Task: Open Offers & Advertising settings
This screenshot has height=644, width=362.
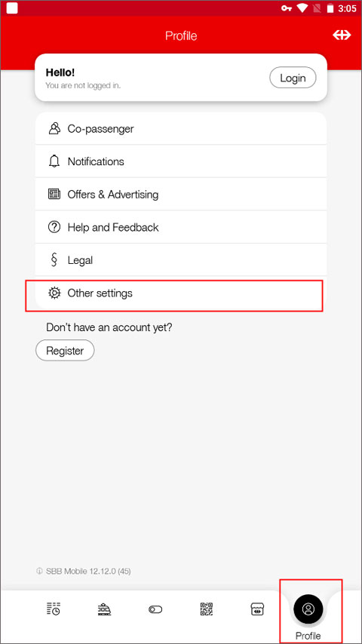Action: pos(181,195)
